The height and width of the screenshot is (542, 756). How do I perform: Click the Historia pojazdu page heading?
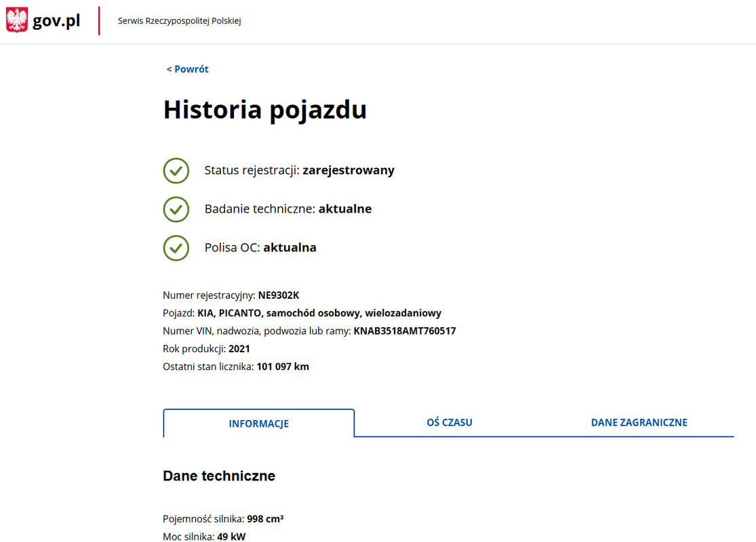[x=264, y=110]
